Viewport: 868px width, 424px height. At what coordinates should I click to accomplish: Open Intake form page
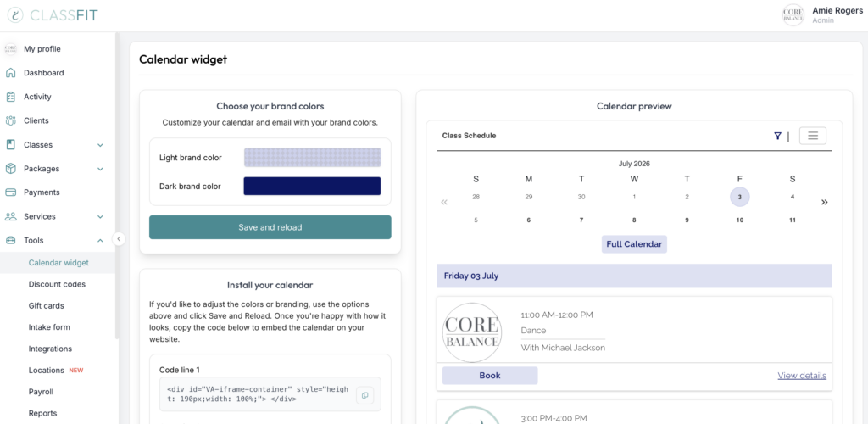coord(49,327)
